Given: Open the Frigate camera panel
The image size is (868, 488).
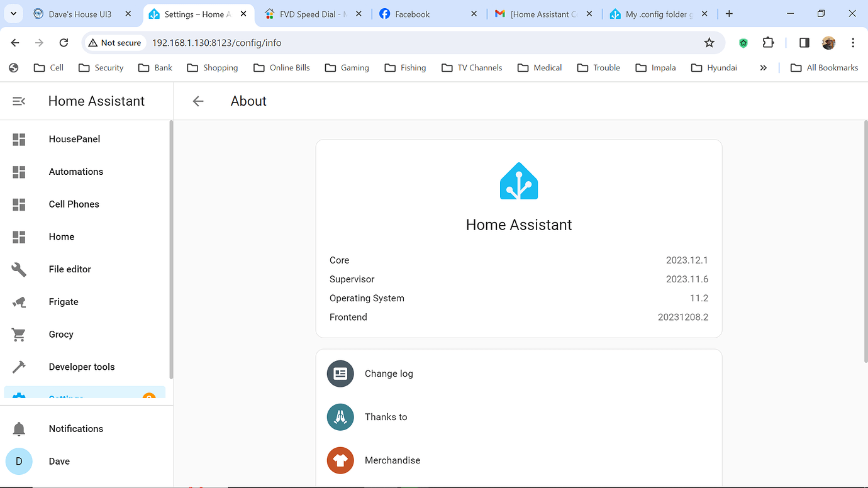Looking at the screenshot, I should point(63,302).
